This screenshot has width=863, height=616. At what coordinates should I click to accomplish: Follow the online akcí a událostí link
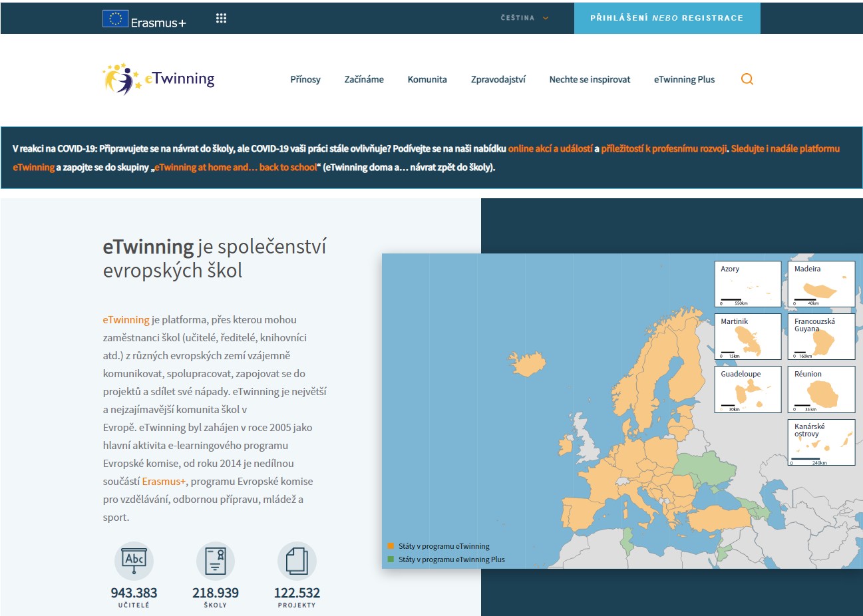(550, 148)
